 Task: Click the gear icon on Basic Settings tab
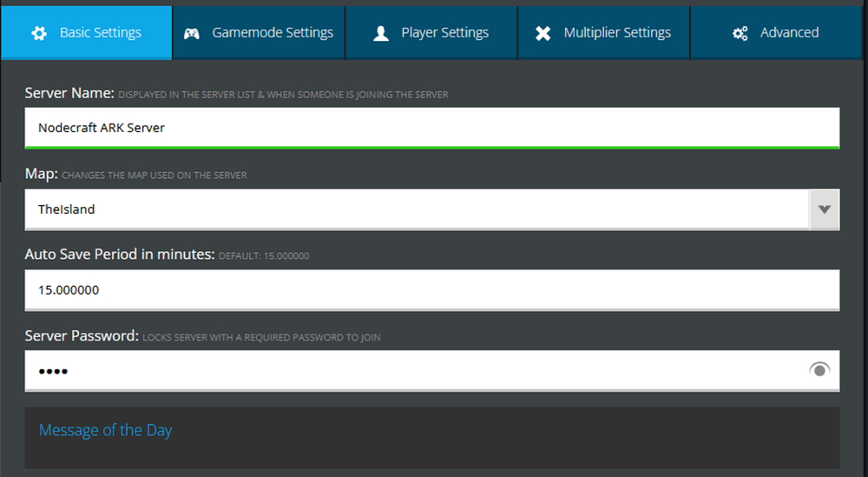pos(39,33)
